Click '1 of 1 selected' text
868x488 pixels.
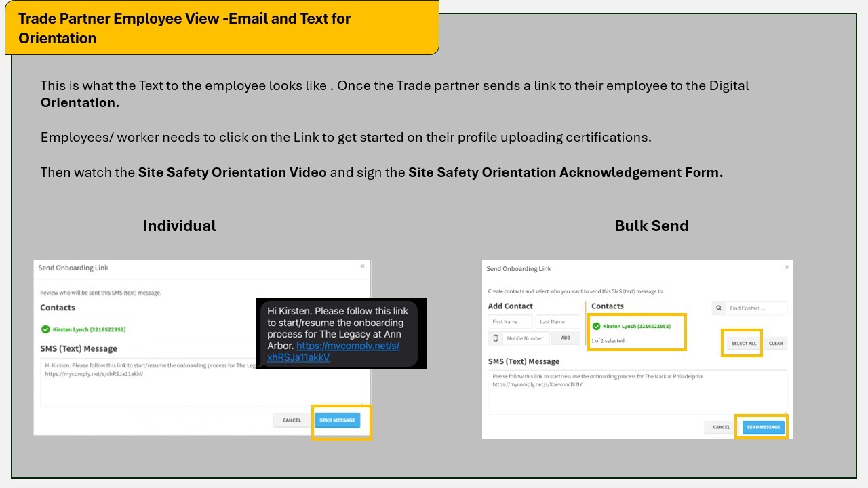(x=608, y=341)
